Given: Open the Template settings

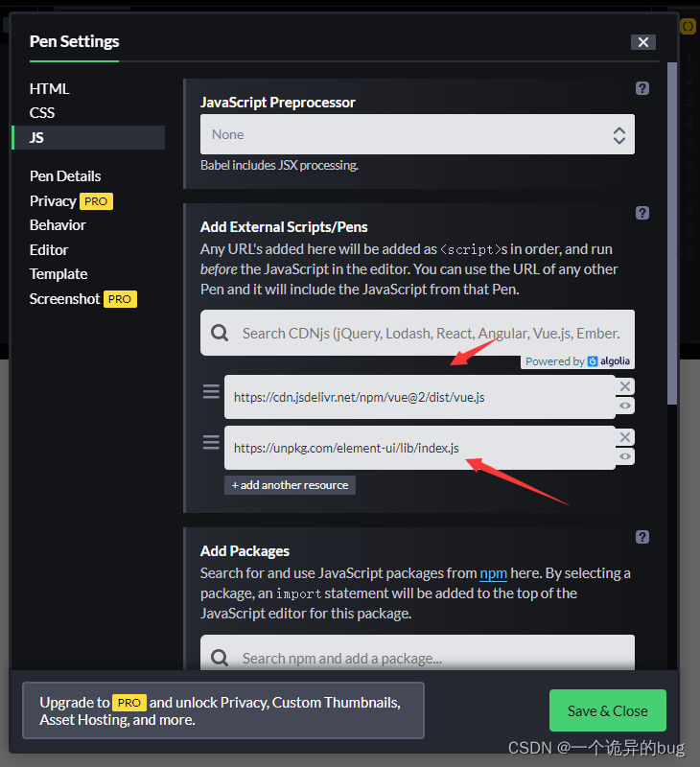Looking at the screenshot, I should (58, 274).
